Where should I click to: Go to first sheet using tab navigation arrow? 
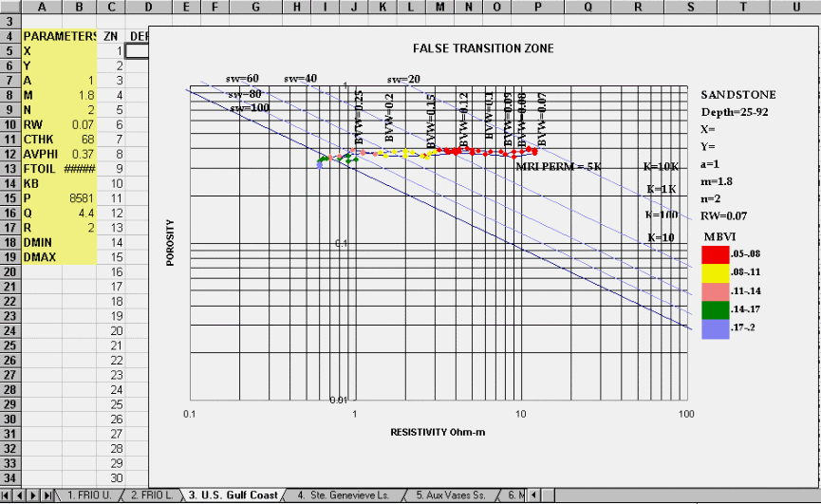8,495
